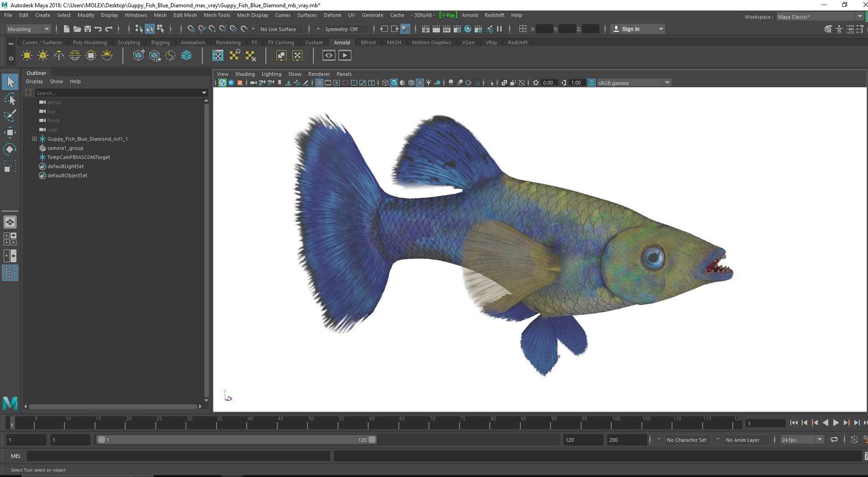The width and height of the screenshot is (868, 477).
Task: Switch to single pane layout icon
Action: click(x=10, y=222)
